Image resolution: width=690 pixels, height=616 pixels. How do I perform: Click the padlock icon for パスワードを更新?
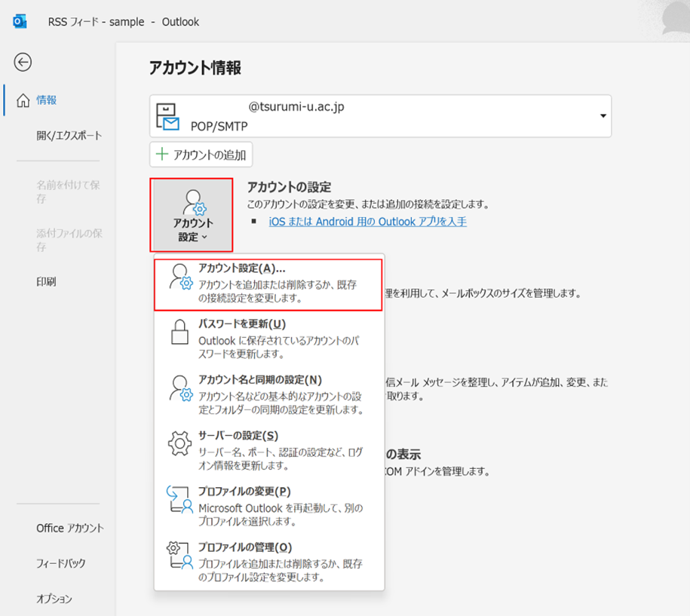(179, 333)
